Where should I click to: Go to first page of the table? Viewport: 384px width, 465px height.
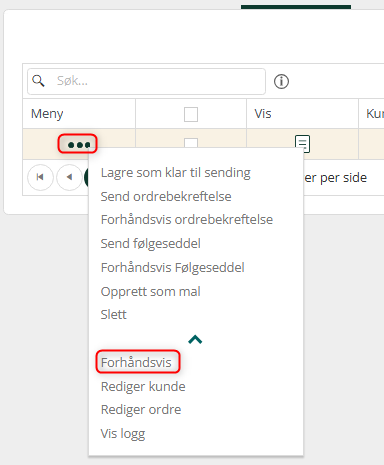(40, 177)
